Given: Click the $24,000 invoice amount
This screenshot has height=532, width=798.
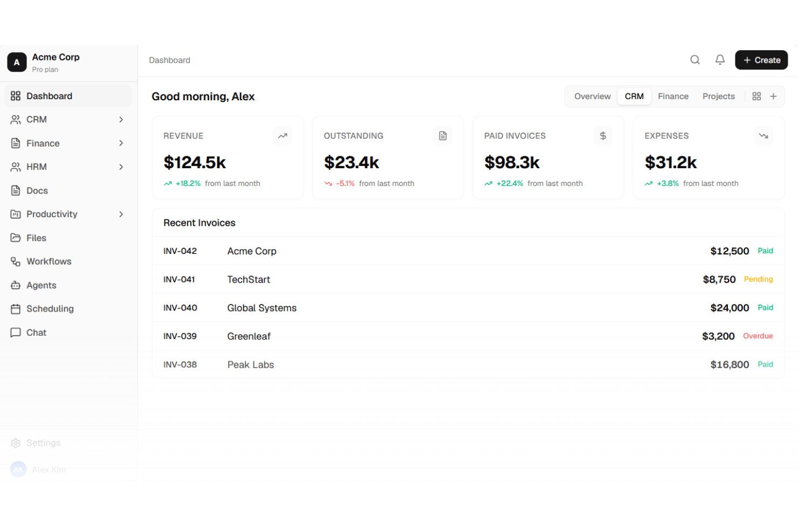Looking at the screenshot, I should 730,308.
